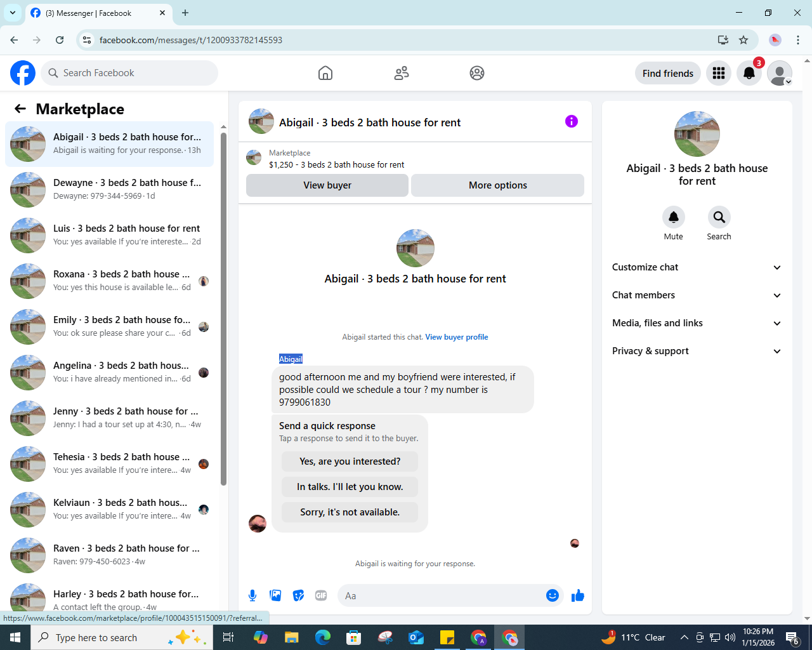
Task: Expand the Chat members section
Action: point(697,295)
